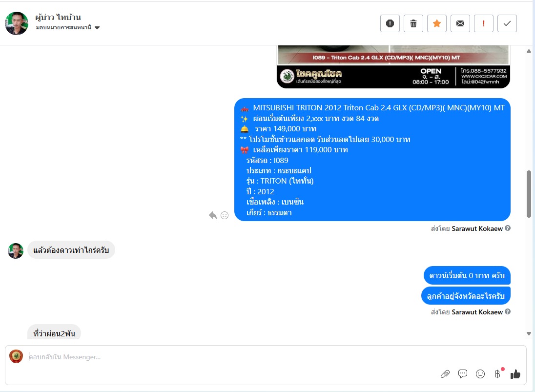The width and height of the screenshot is (535, 392).
Task: Send a thumbs-up like
Action: tap(515, 374)
